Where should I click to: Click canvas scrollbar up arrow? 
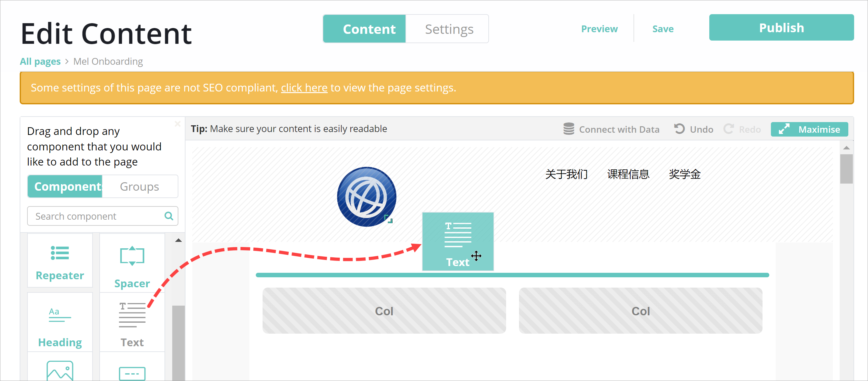click(x=846, y=148)
